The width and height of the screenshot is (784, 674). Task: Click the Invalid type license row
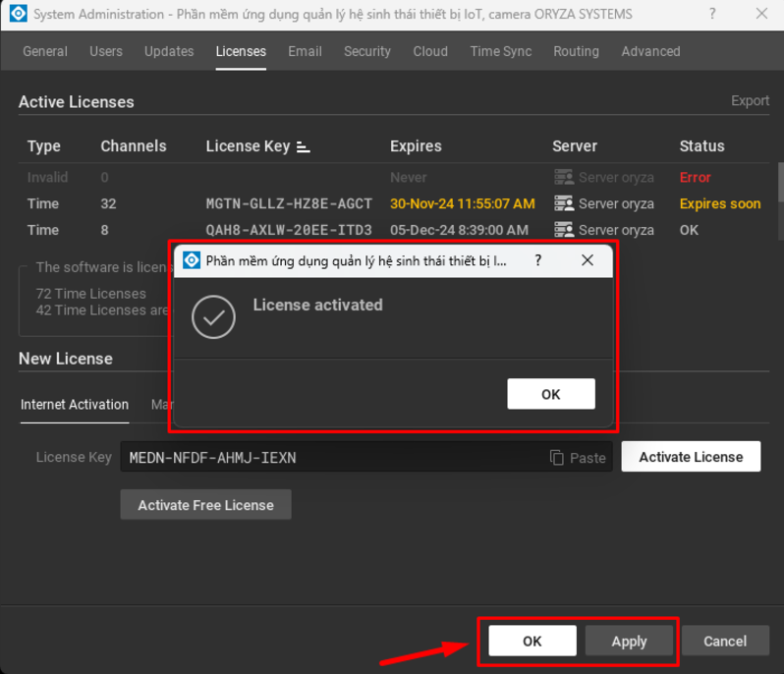pos(394,177)
